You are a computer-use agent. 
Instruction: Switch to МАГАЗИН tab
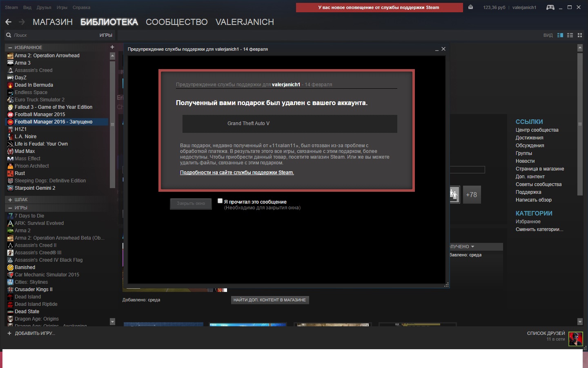[53, 22]
